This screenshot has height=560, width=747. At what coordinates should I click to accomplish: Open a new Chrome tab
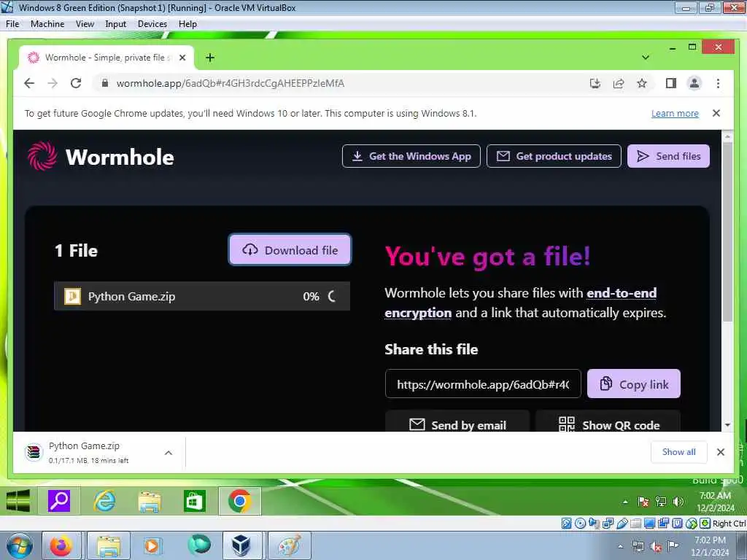tap(209, 58)
